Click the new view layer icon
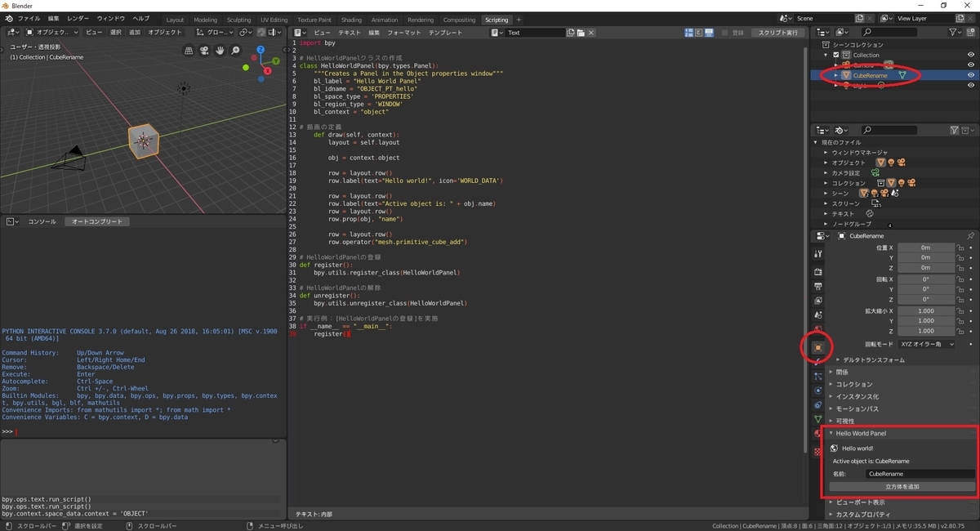980x531 pixels. click(x=961, y=18)
